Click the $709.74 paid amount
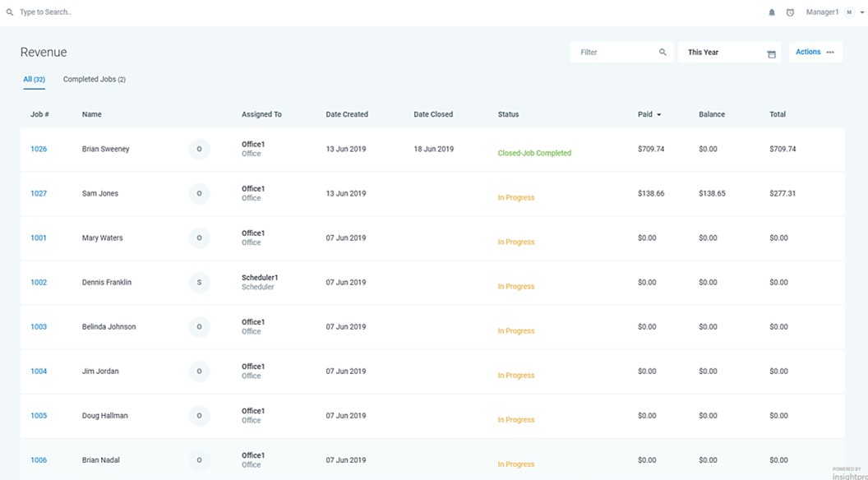Screen dimensions: 868x480 click(651, 149)
